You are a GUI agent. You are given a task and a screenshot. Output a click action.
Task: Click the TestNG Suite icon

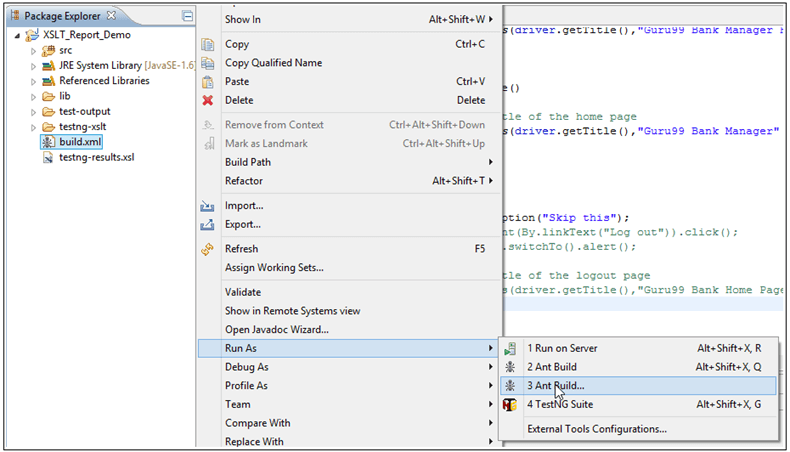pyautogui.click(x=511, y=405)
